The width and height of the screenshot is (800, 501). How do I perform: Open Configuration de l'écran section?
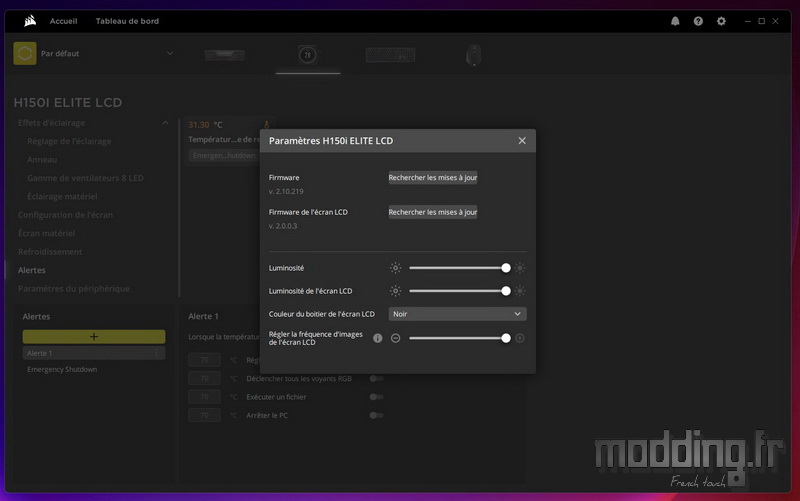(65, 215)
